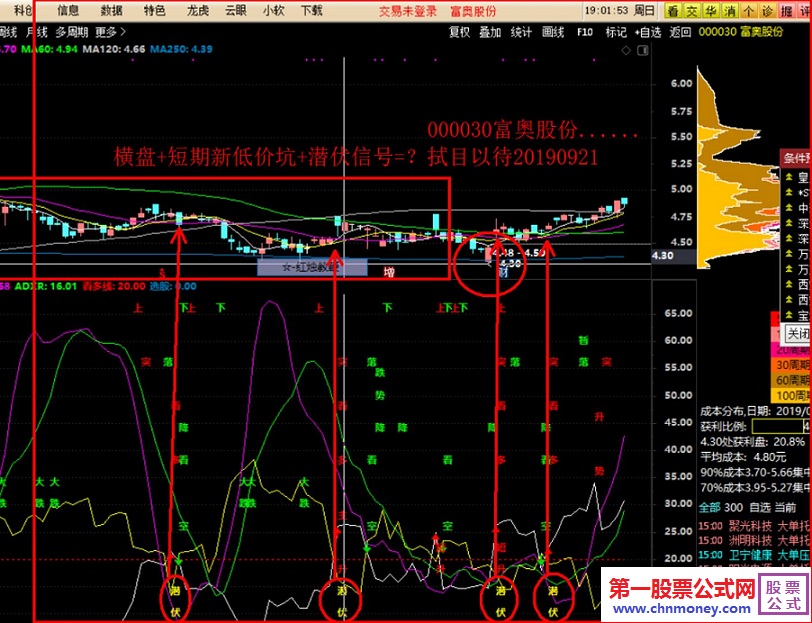This screenshot has width=812, height=623.
Task: Select the 全部 news filter tab
Action: (709, 508)
